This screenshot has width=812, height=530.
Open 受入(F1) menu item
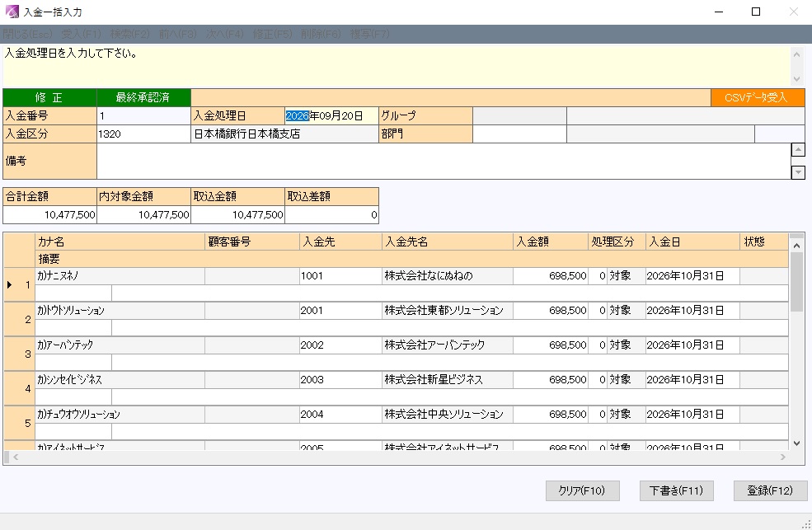coord(82,34)
